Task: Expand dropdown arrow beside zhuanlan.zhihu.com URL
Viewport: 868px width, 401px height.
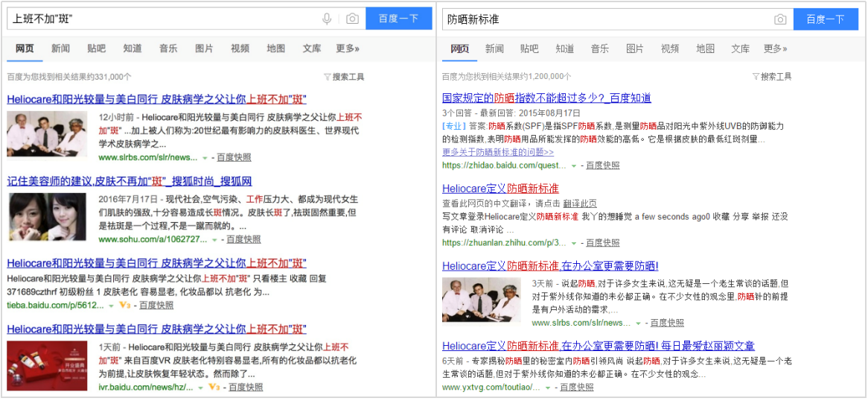Action: coord(573,243)
